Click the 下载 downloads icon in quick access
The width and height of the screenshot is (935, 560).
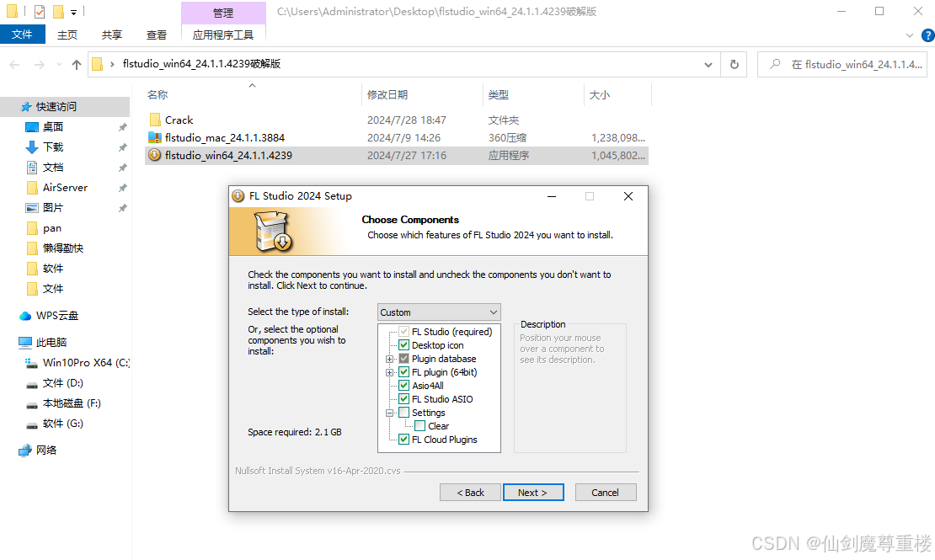[32, 147]
